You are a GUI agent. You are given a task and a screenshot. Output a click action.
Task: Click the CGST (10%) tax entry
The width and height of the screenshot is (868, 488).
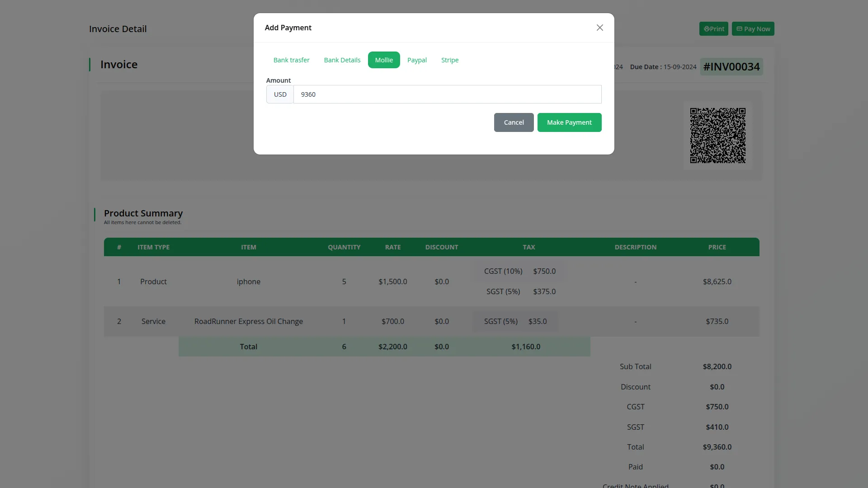tap(503, 271)
